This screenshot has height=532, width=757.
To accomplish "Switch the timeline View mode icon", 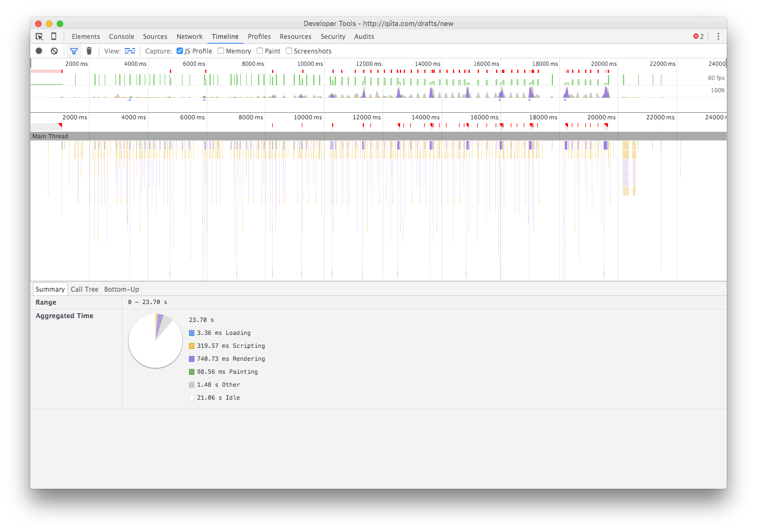I will (130, 51).
